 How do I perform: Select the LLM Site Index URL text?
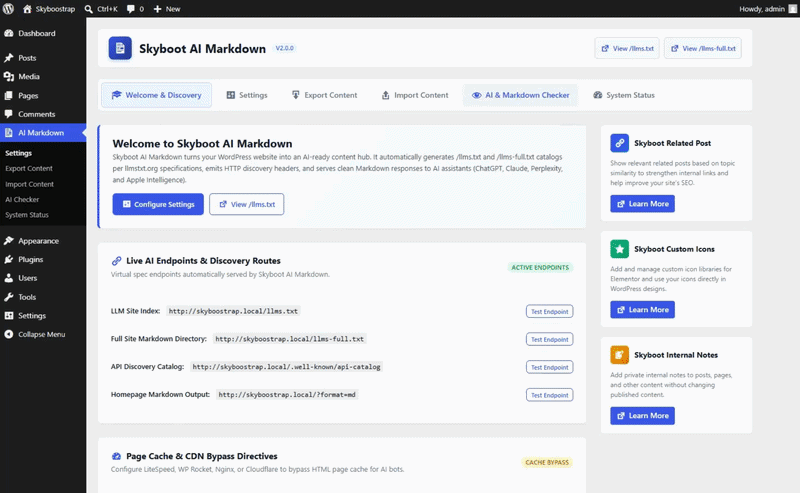pos(233,311)
